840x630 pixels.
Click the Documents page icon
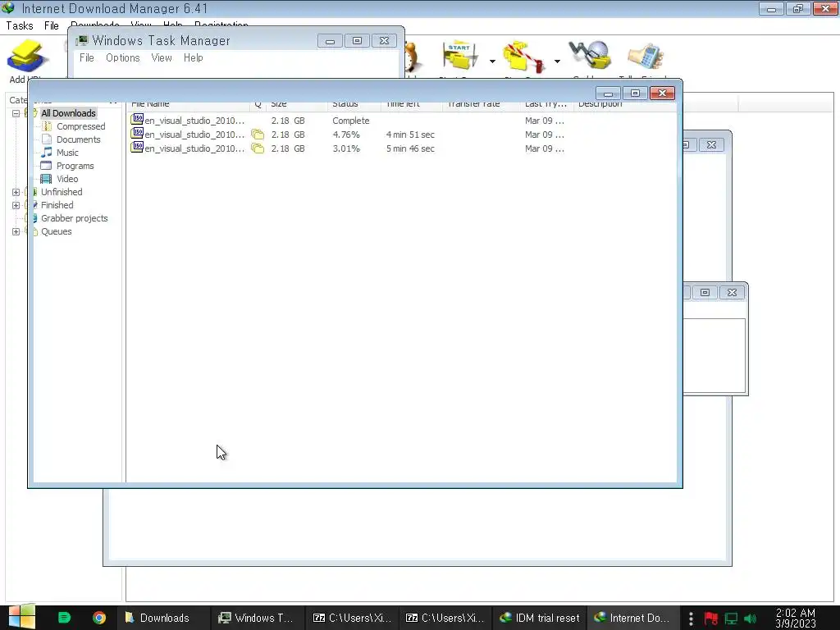(47, 139)
